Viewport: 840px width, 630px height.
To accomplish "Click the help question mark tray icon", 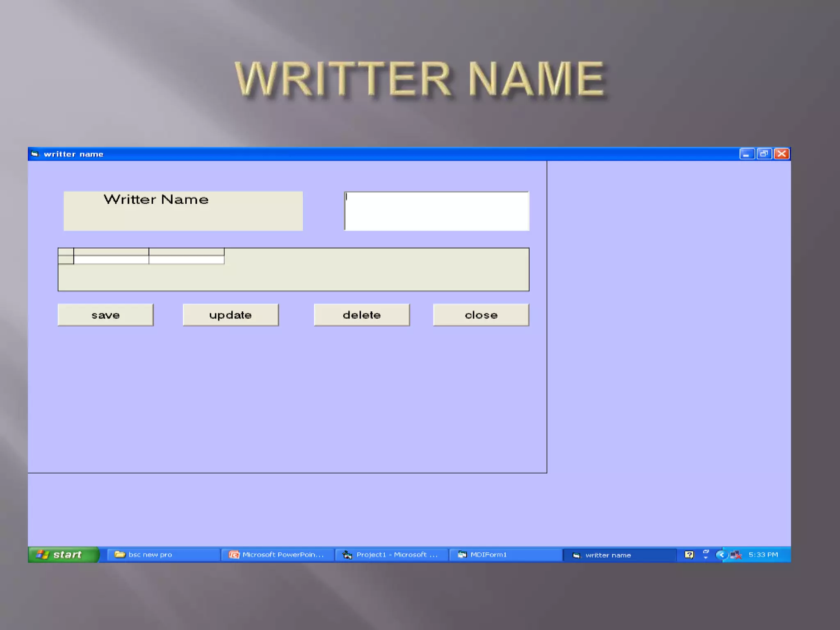I will [689, 555].
